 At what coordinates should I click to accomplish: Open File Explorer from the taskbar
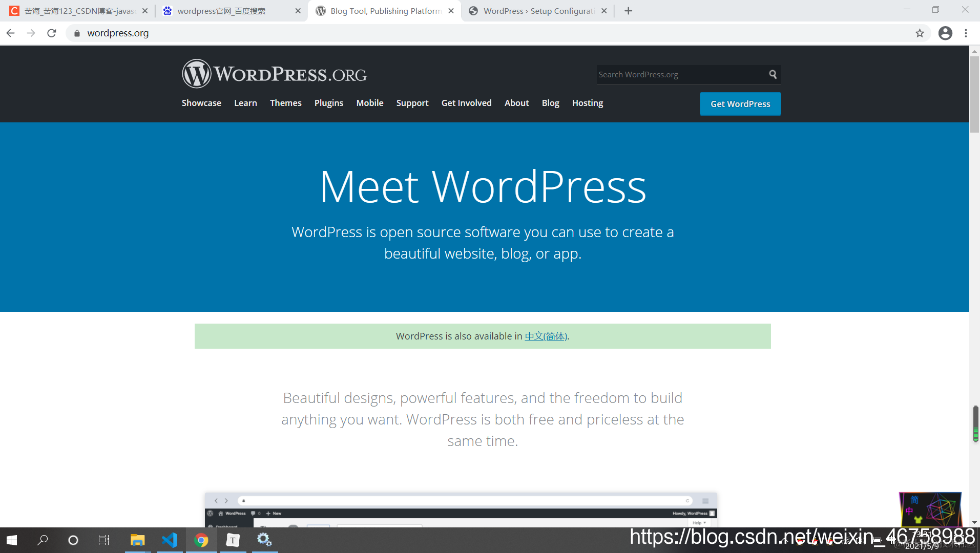(x=137, y=540)
